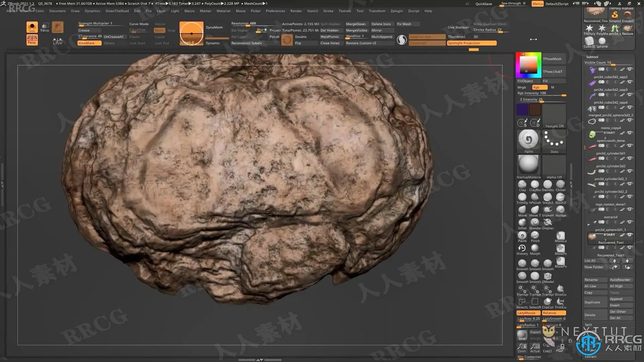
Task: Select the Recovered_Tool subtool thumbnail
Action: click(x=593, y=237)
